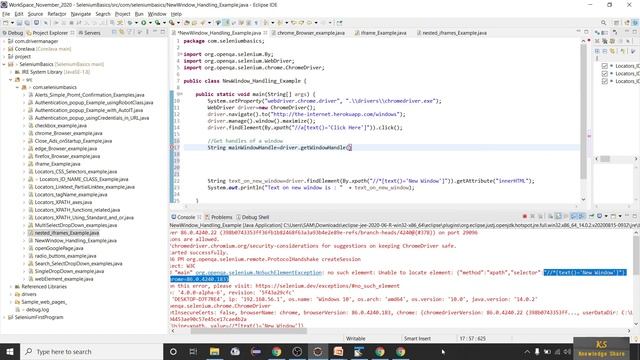Screen dimensions: 640x360
Task: Minimize the Console panel
Action: 627,216
